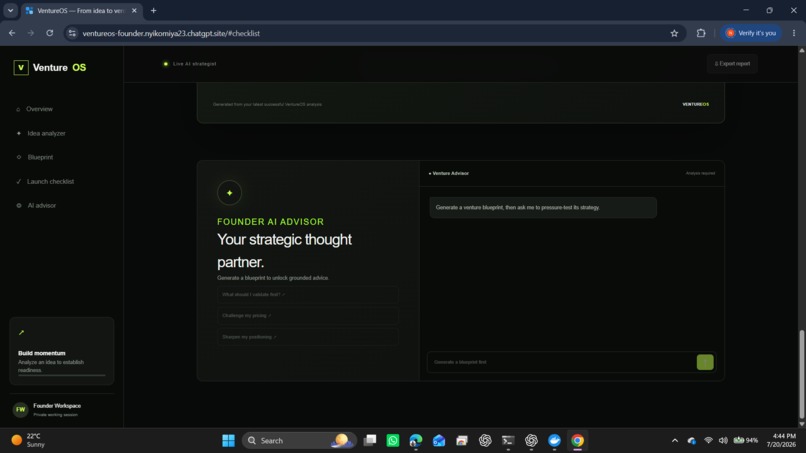
Task: Click 'Sharpen my positioning' suggestion
Action: [x=307, y=337]
